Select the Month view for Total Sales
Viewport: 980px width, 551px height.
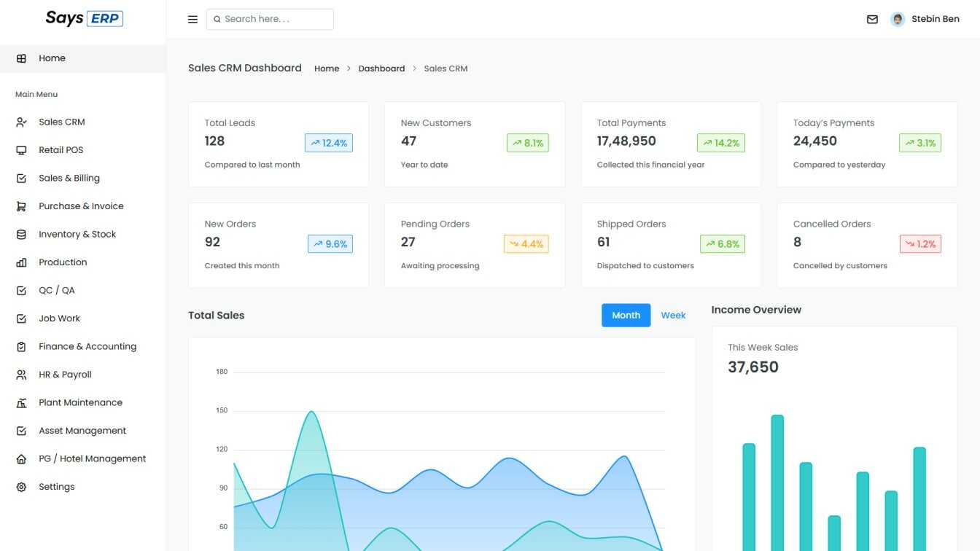pos(626,316)
